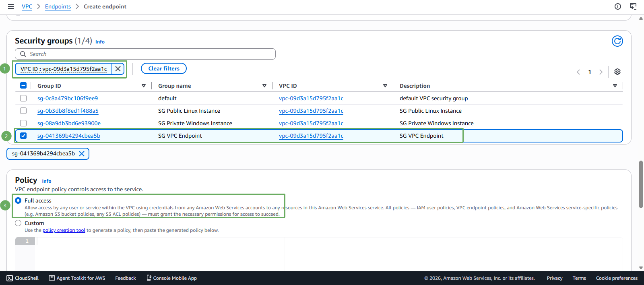The image size is (644, 285).
Task: Open Cookie preferences
Action: tap(617, 278)
